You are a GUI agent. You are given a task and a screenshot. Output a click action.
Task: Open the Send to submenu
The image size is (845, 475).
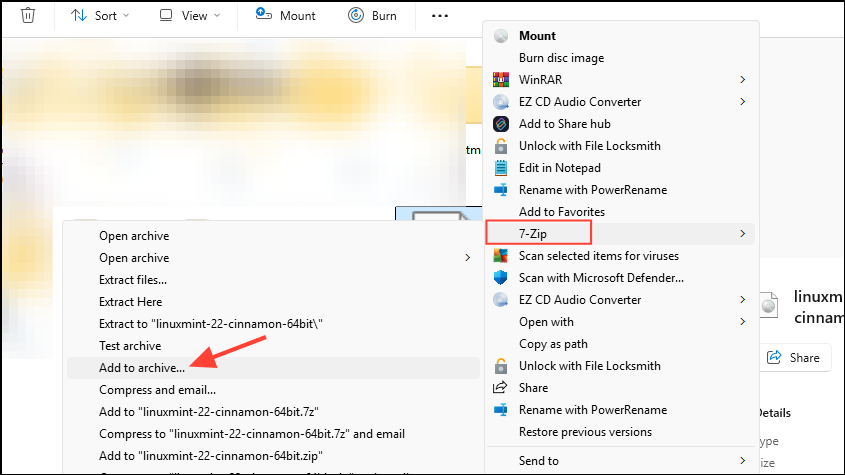[538, 461]
